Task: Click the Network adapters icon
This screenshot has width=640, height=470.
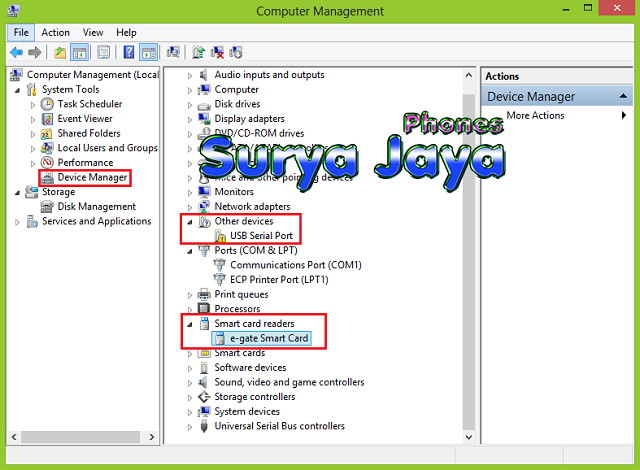Action: coord(204,206)
